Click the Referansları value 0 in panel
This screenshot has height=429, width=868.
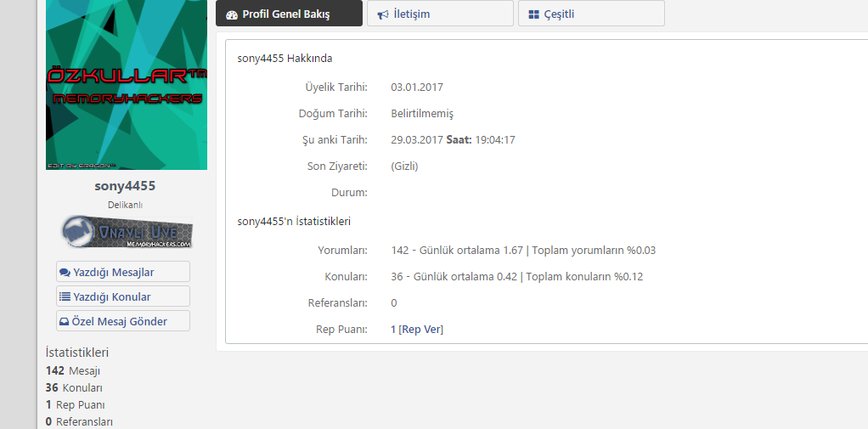click(x=393, y=302)
